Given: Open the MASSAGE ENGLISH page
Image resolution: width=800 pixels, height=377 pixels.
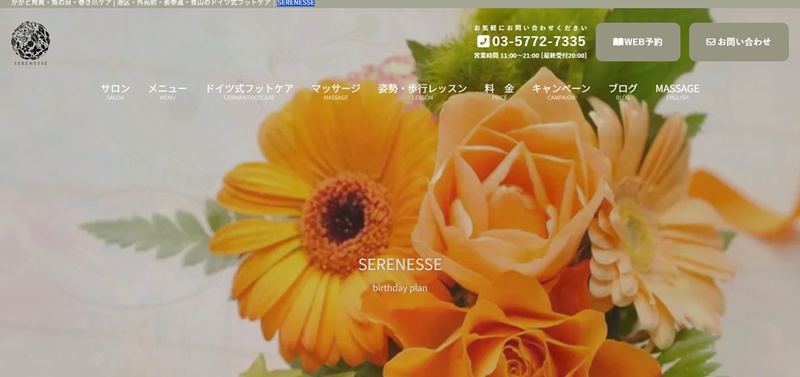Looking at the screenshot, I should 677,91.
